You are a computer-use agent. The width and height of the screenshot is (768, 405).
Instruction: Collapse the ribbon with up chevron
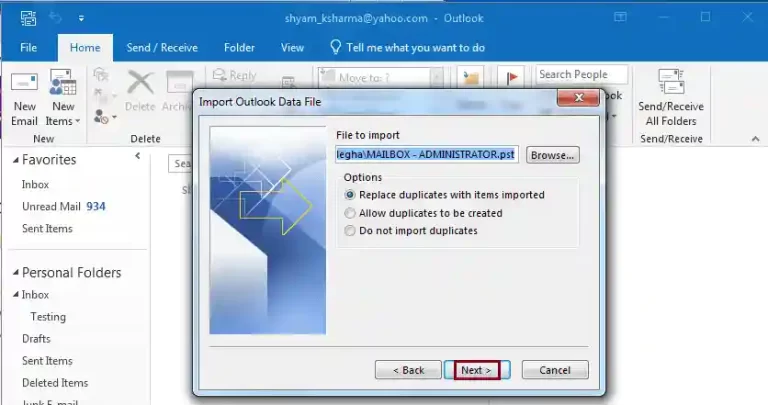pos(755,139)
